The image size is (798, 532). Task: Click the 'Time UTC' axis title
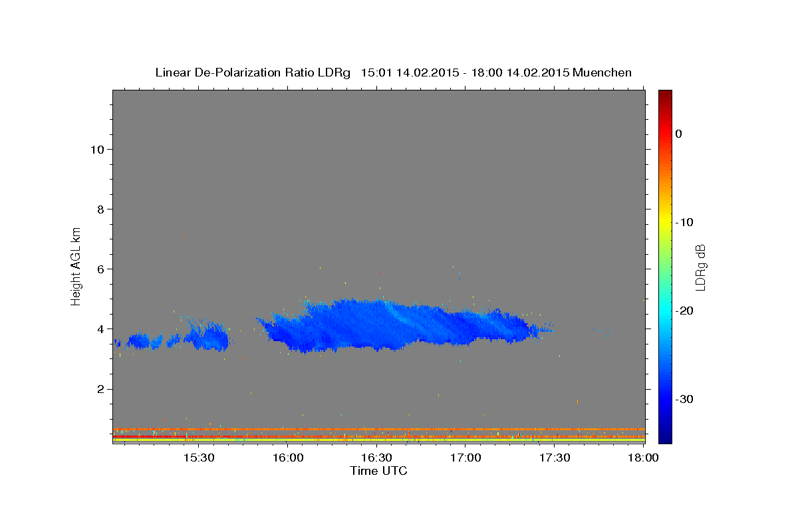(378, 471)
